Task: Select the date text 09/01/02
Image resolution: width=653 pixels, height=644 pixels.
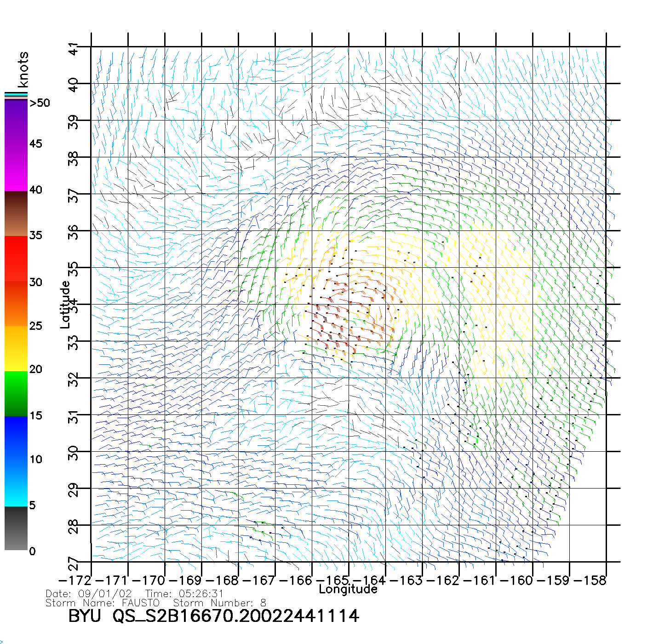Action: tap(105, 594)
